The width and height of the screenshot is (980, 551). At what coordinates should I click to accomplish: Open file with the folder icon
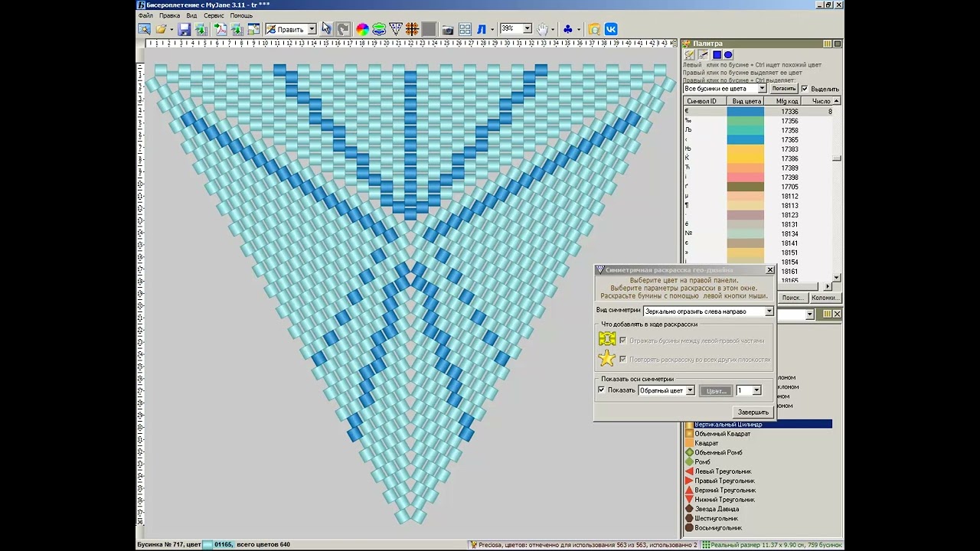point(161,29)
